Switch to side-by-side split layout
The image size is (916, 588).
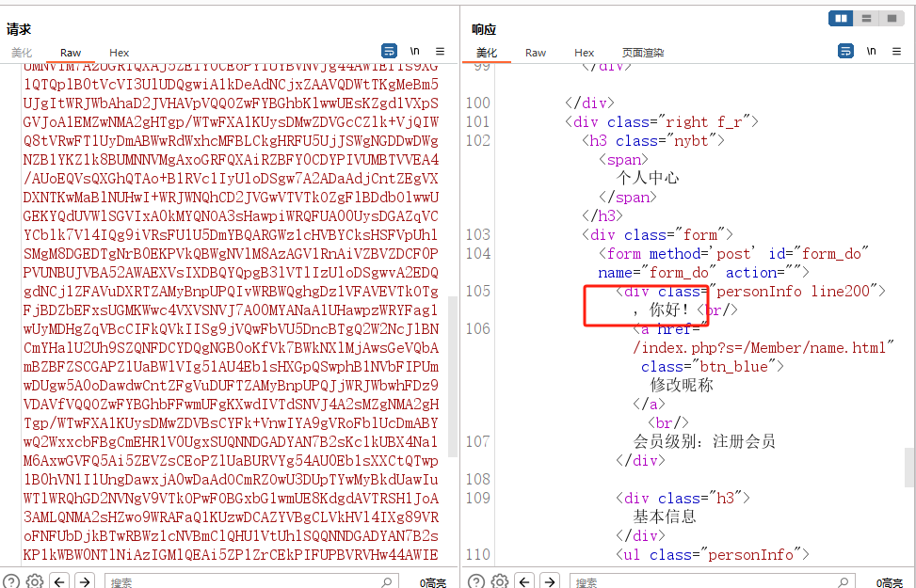(841, 18)
